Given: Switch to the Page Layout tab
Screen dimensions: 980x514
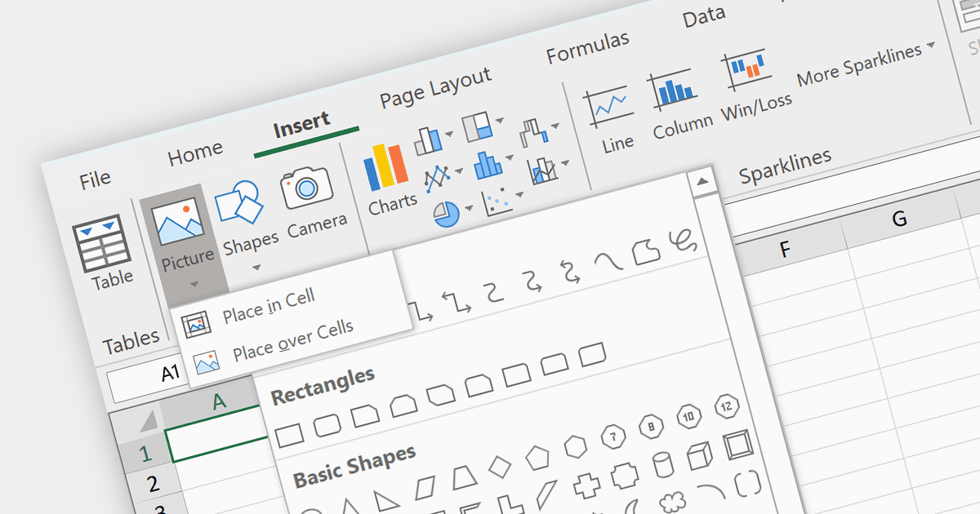Looking at the screenshot, I should pos(435,88).
